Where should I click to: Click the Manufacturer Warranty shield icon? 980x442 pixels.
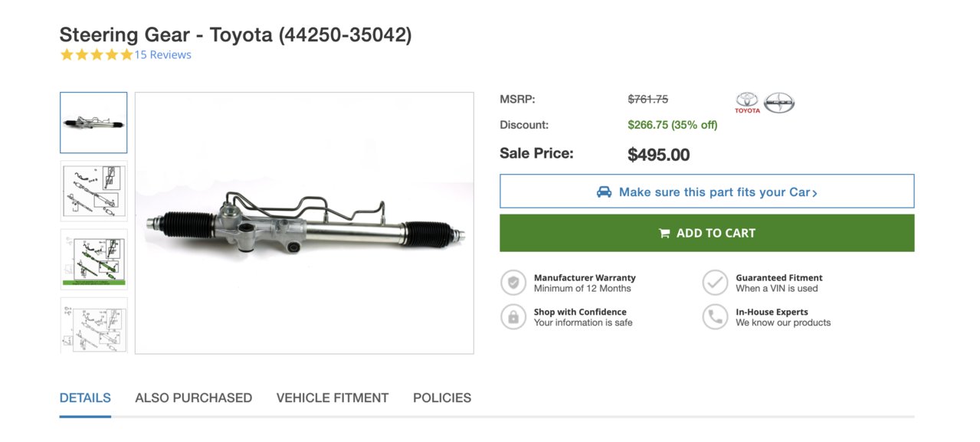tap(513, 283)
